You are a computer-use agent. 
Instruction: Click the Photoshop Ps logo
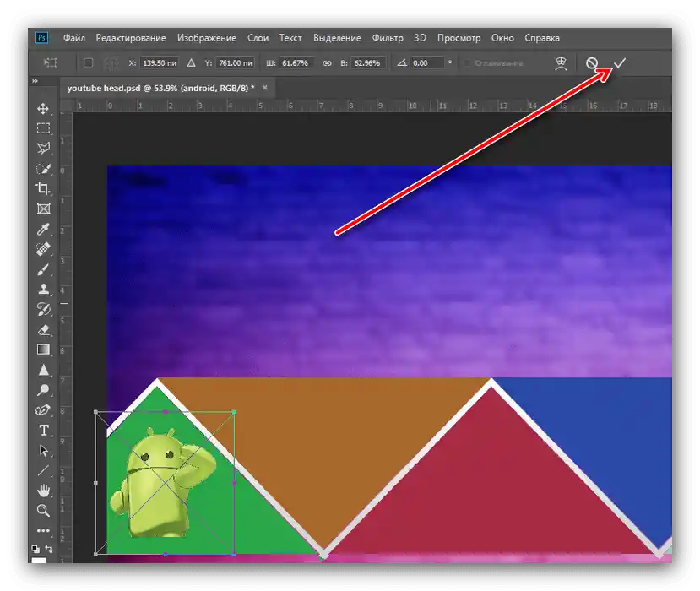coord(41,38)
